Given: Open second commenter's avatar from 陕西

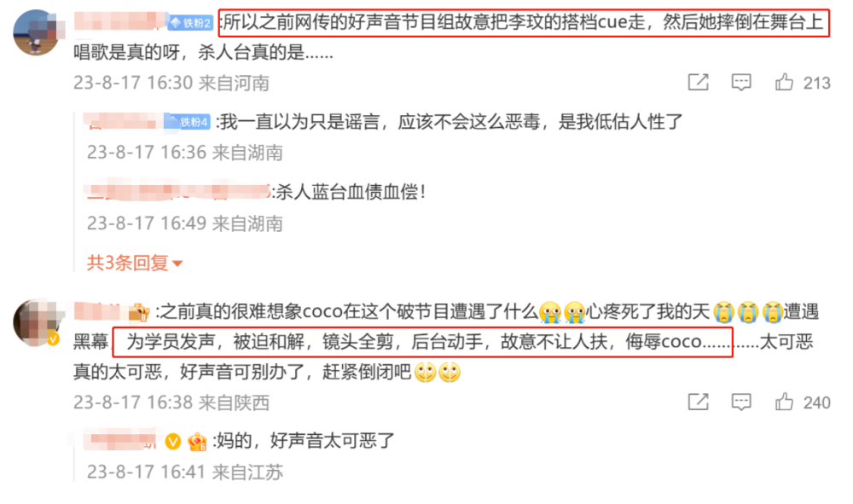Looking at the screenshot, I should pos(36,322).
